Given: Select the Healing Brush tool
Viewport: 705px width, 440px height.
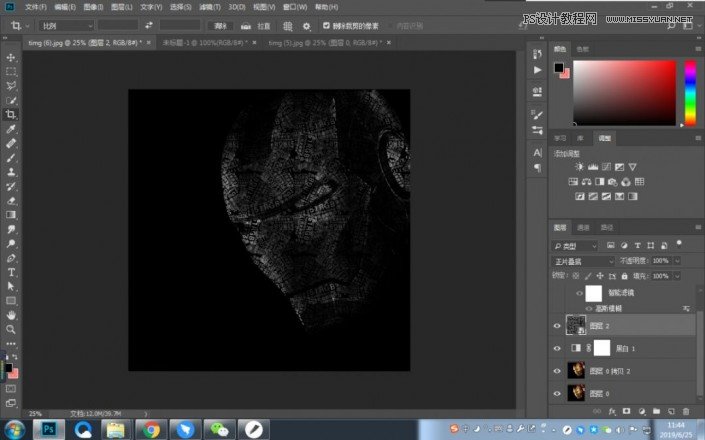Looking at the screenshot, I should pyautogui.click(x=11, y=143).
